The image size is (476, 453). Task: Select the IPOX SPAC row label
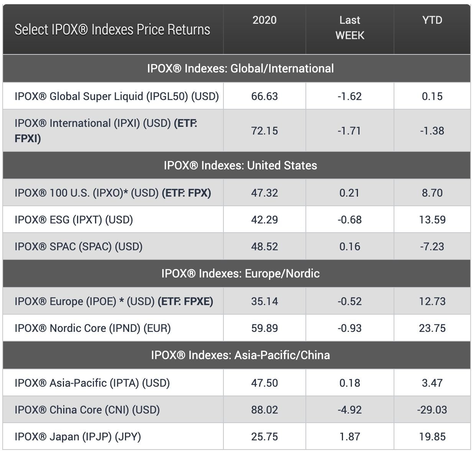coord(78,246)
